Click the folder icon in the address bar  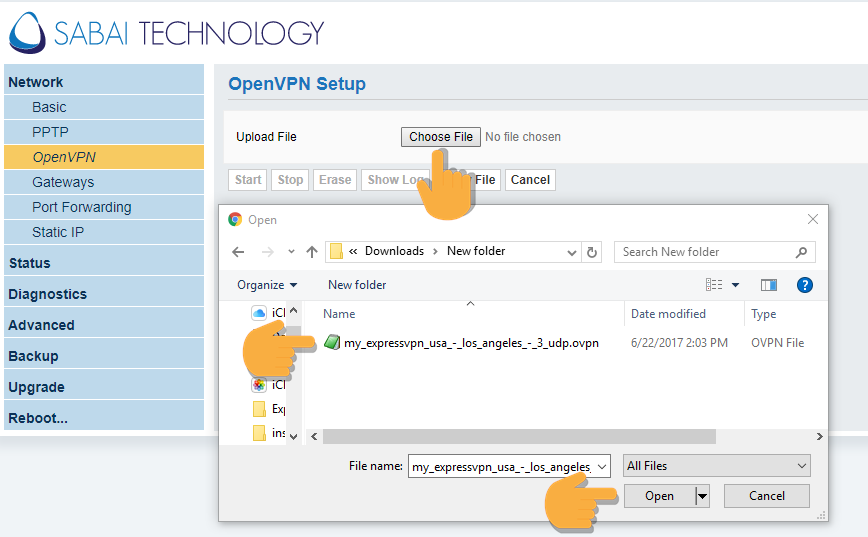point(336,251)
